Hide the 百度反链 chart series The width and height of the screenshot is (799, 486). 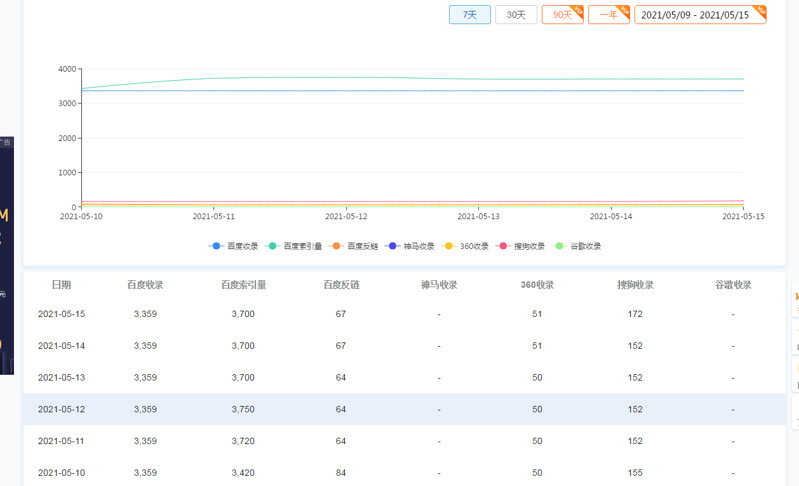click(355, 246)
